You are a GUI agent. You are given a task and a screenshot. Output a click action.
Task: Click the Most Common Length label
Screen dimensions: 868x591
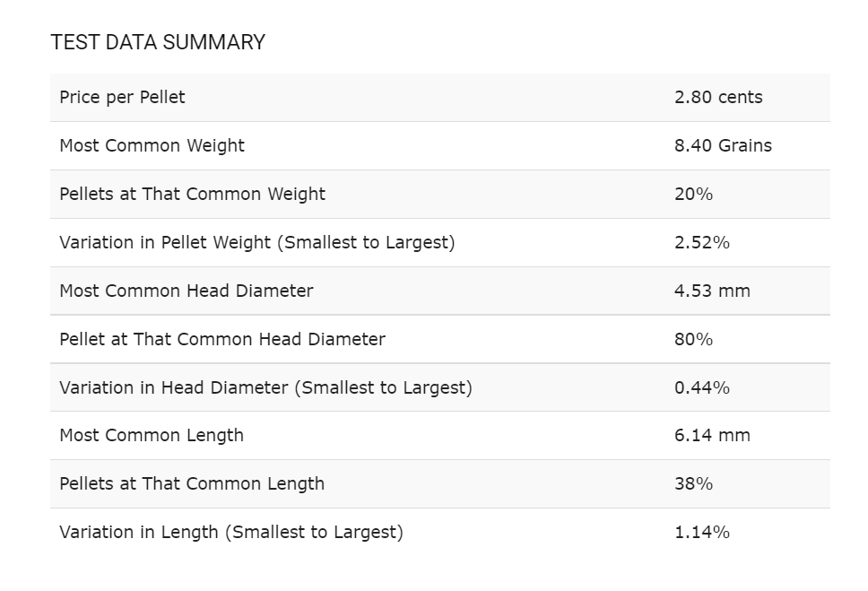click(152, 435)
